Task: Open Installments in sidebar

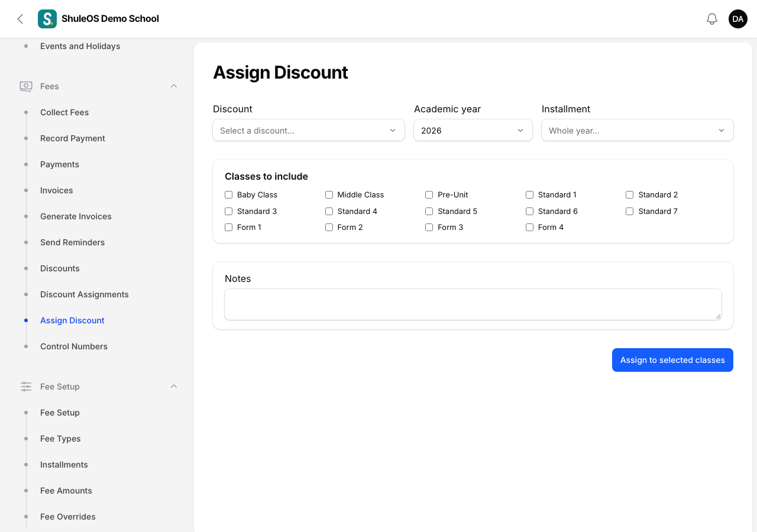Action: tap(64, 465)
